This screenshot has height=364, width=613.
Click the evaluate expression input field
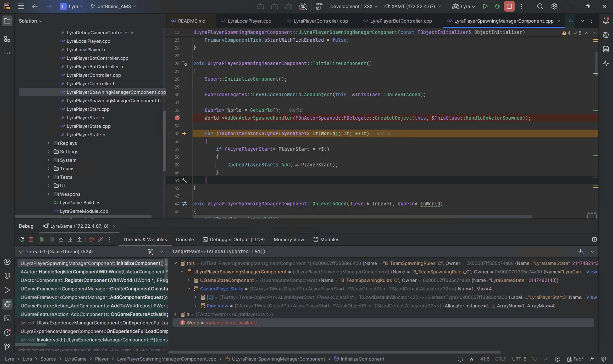(344, 252)
